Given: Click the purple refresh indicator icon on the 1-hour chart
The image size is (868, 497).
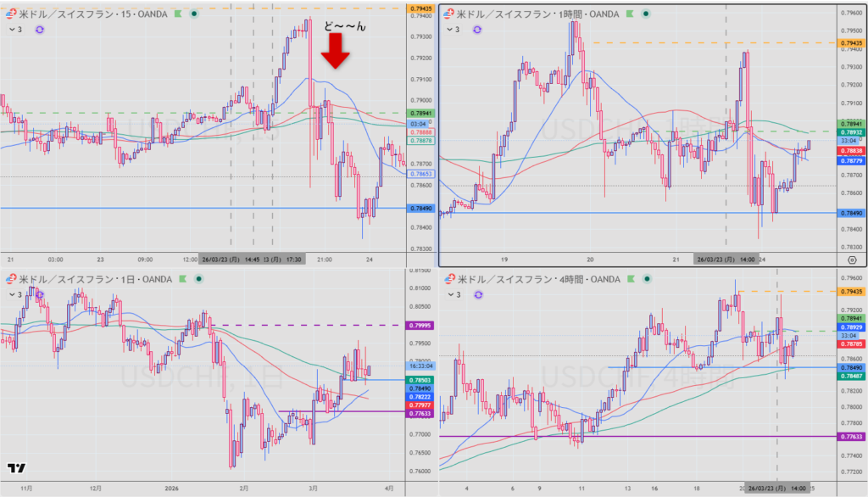Looking at the screenshot, I should (x=477, y=30).
